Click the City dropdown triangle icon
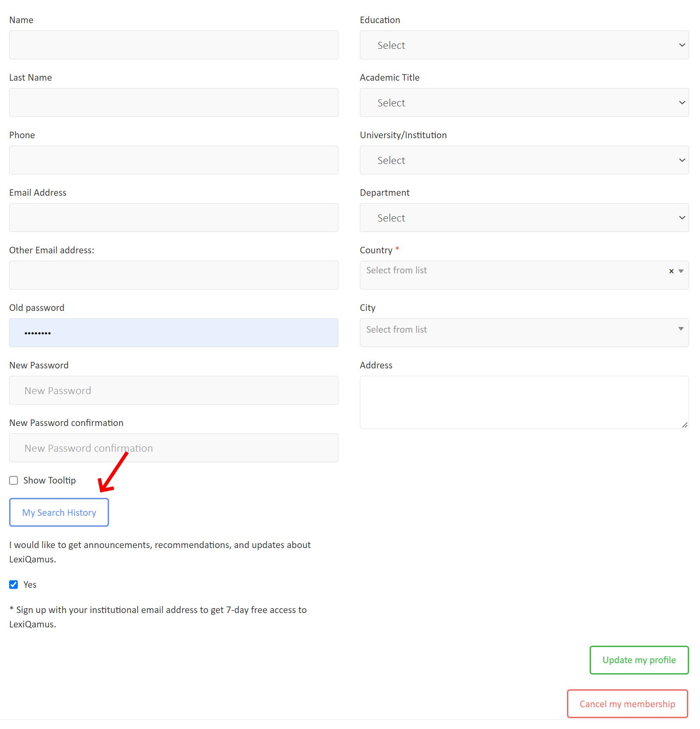 (x=681, y=329)
